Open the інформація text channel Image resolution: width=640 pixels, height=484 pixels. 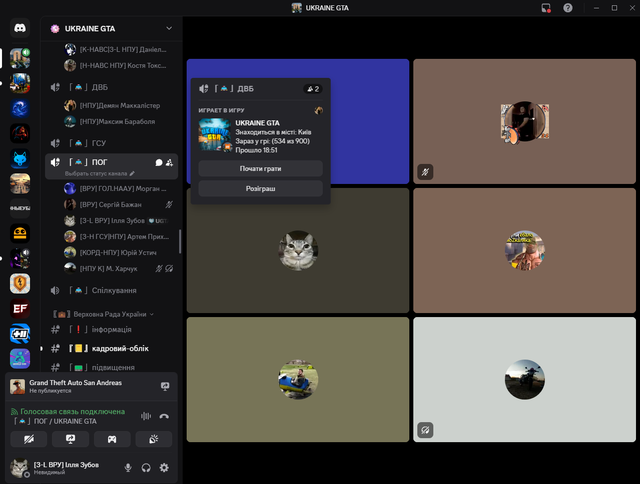coord(111,329)
